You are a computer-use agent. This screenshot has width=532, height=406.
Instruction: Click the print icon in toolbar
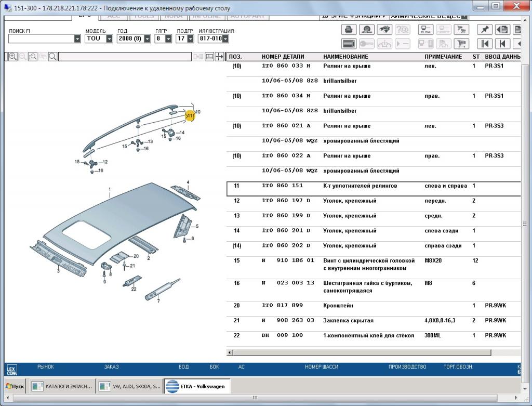[349, 30]
